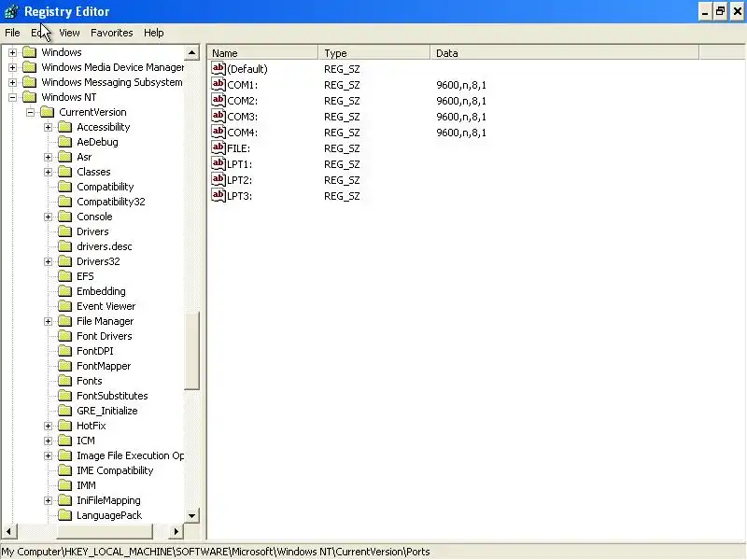Click the Windows NT folder icon
747x560 pixels.
pos(30,97)
